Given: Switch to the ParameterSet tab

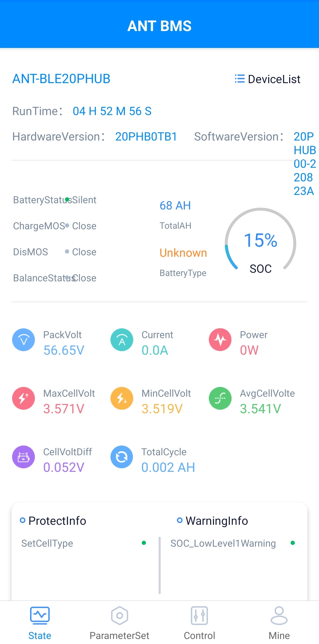Looking at the screenshot, I should pos(119,622).
